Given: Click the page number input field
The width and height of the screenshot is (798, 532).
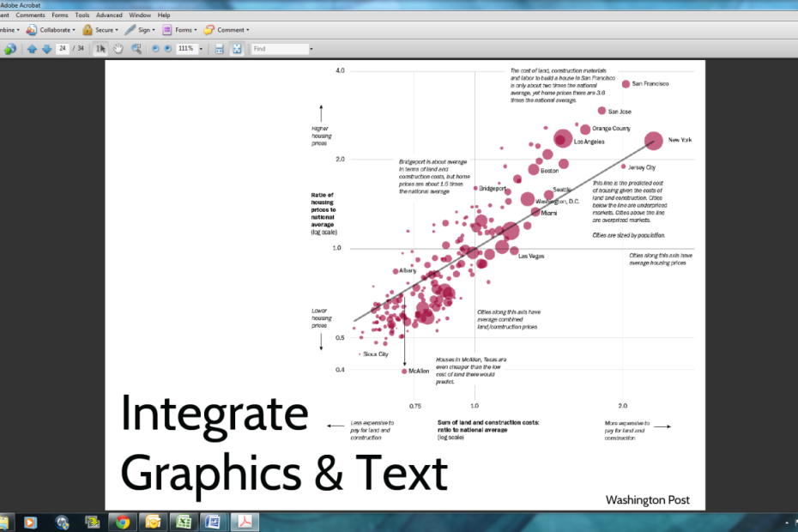Looking at the screenshot, I should pyautogui.click(x=62, y=49).
